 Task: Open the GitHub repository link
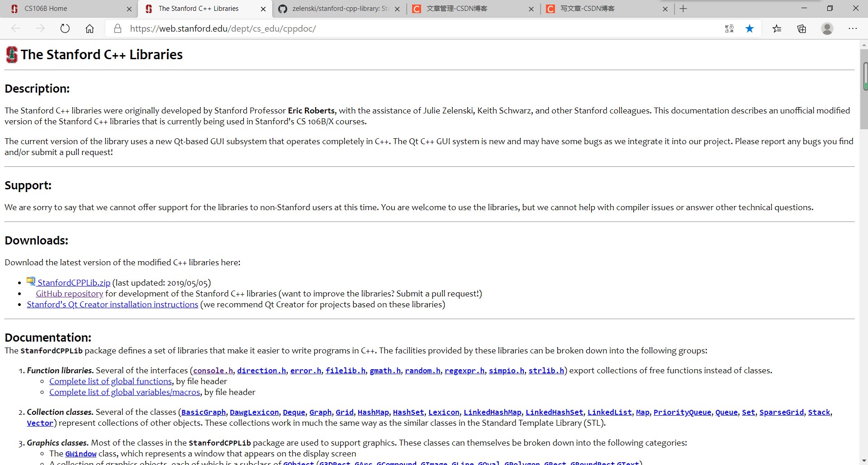point(70,294)
